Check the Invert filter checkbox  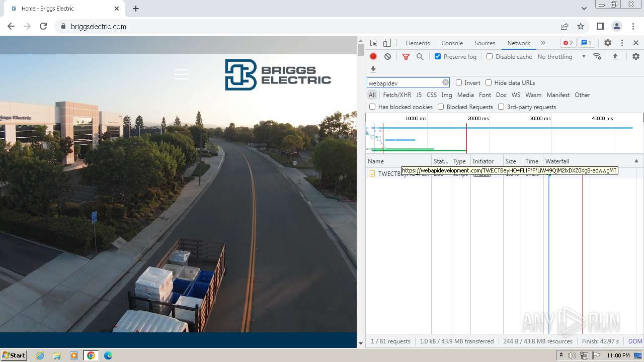pos(459,82)
